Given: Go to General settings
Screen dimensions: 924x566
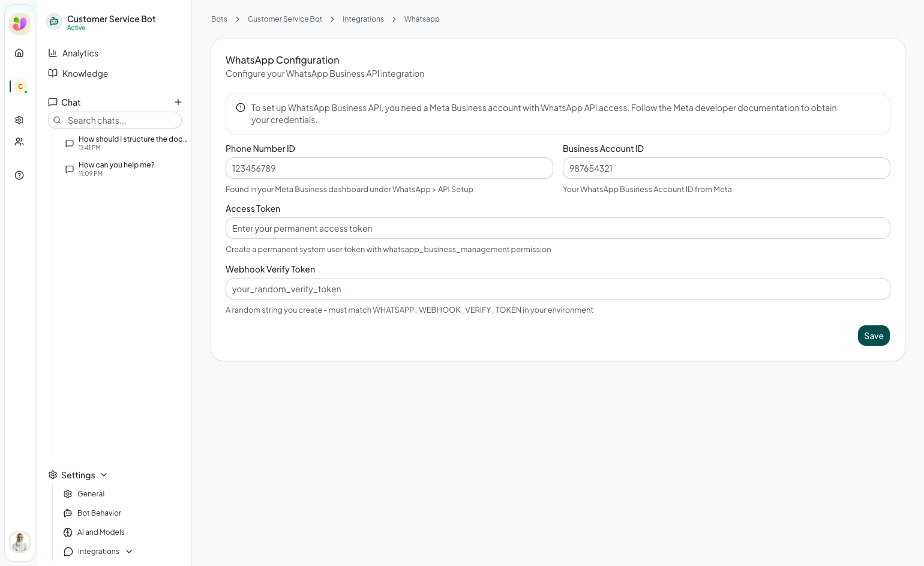Looking at the screenshot, I should pyautogui.click(x=91, y=494).
